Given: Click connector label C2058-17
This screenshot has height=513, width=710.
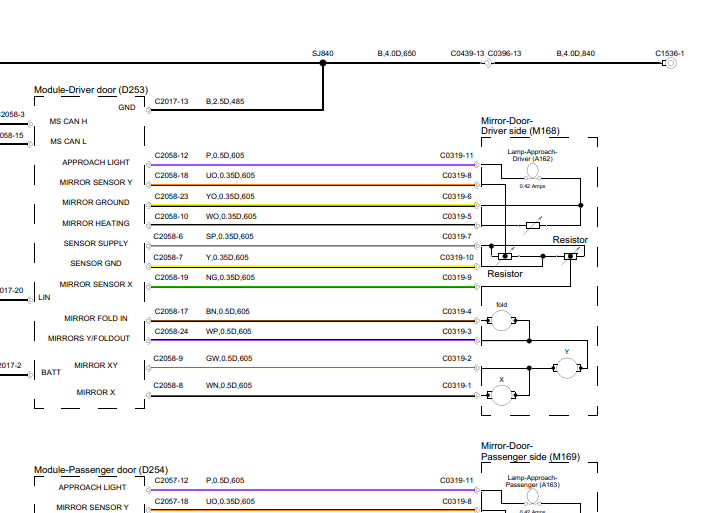Looking at the screenshot, I should 171,312.
